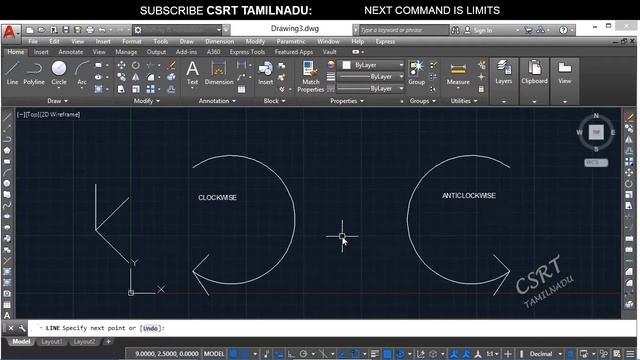Select the Dimension tool
The image size is (640, 360).
coord(219,73)
